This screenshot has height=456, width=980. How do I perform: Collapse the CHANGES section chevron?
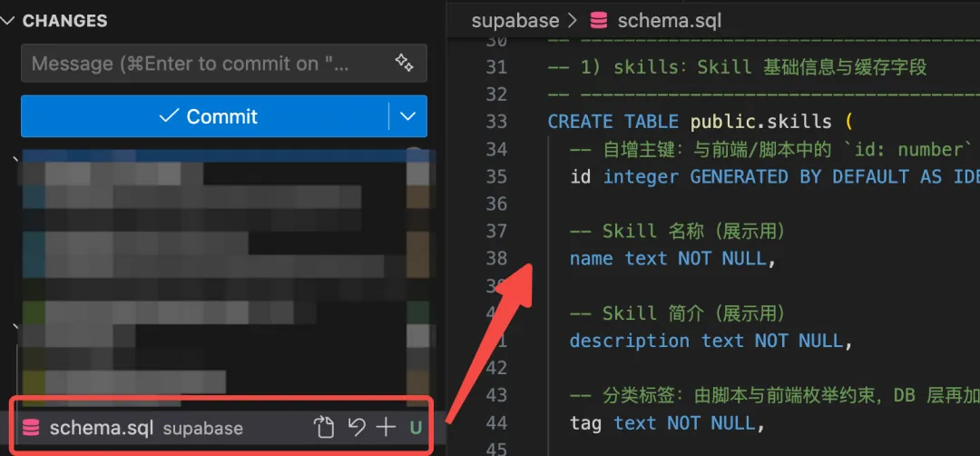click(x=8, y=21)
